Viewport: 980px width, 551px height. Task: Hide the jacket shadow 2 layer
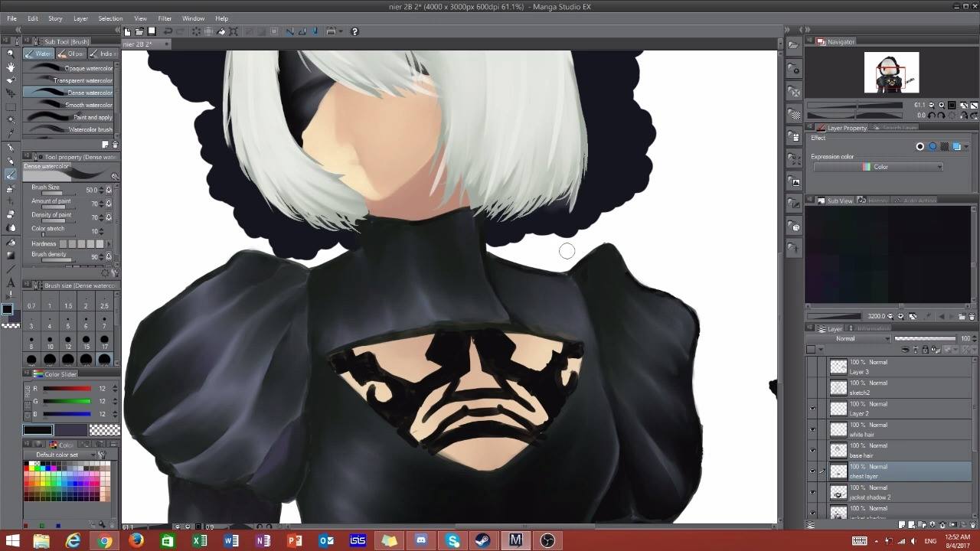(812, 492)
